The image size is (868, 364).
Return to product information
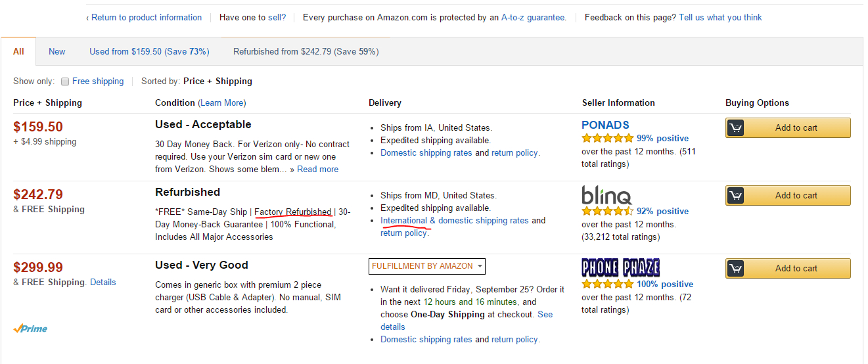tap(146, 17)
